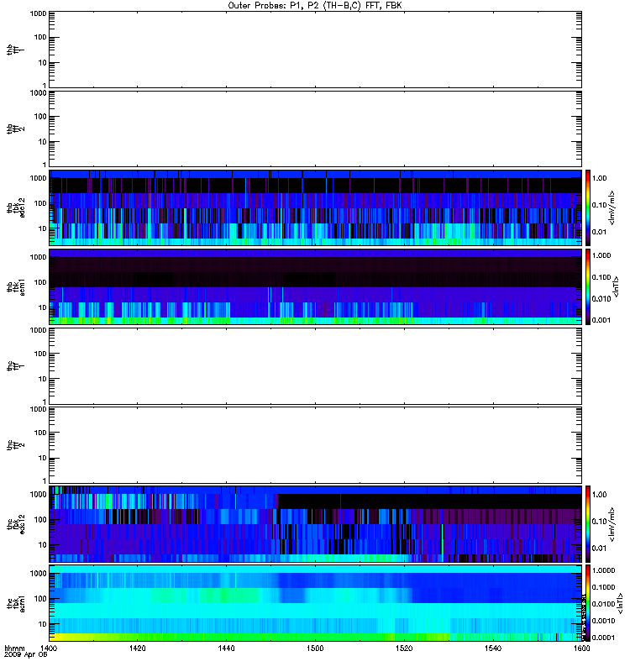This screenshot has width=630, height=672.
Task: Click the 'thc fbk edc12' y-axis title
Action: [16, 523]
